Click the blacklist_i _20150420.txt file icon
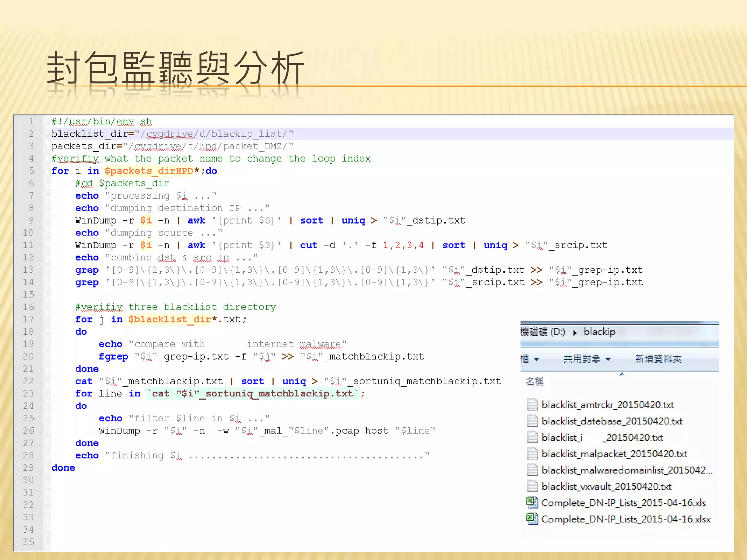 click(532, 437)
